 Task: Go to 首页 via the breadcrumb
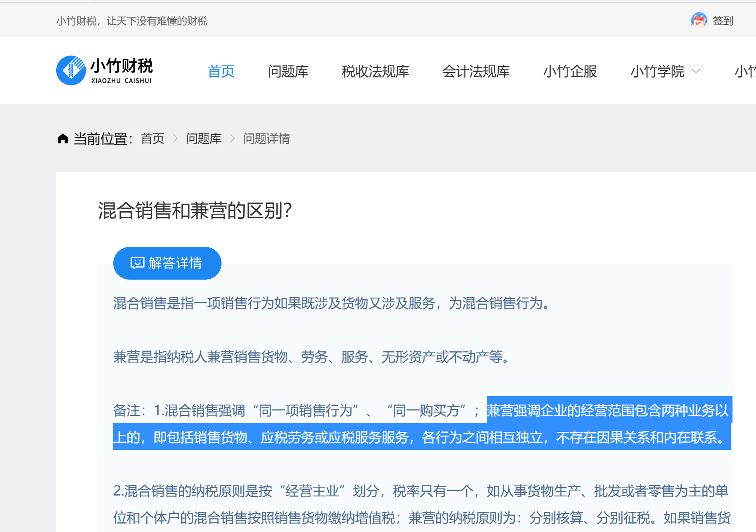(x=152, y=138)
